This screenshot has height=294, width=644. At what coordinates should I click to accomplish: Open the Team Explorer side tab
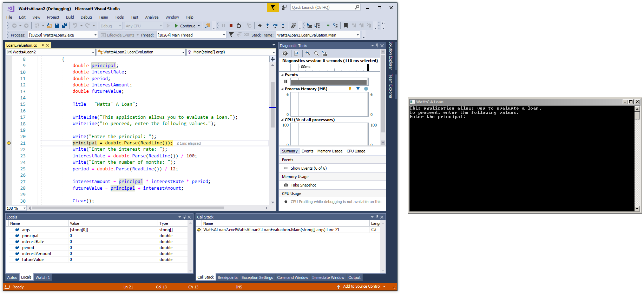390,86
